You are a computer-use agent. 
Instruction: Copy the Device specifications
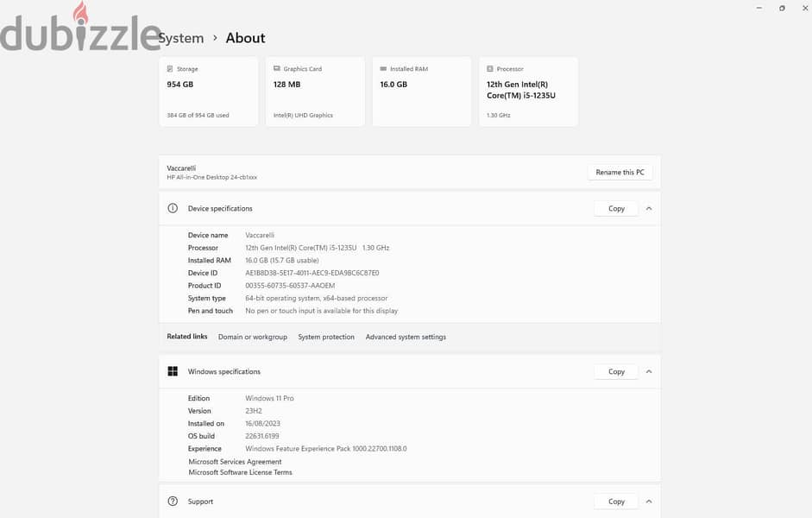point(616,208)
